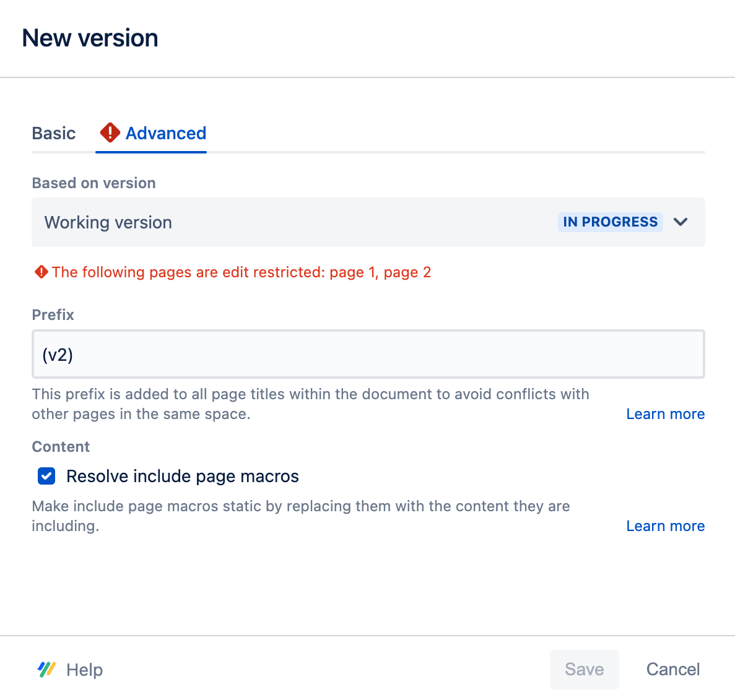Click the IN PROGRESS status lozenge

(610, 222)
